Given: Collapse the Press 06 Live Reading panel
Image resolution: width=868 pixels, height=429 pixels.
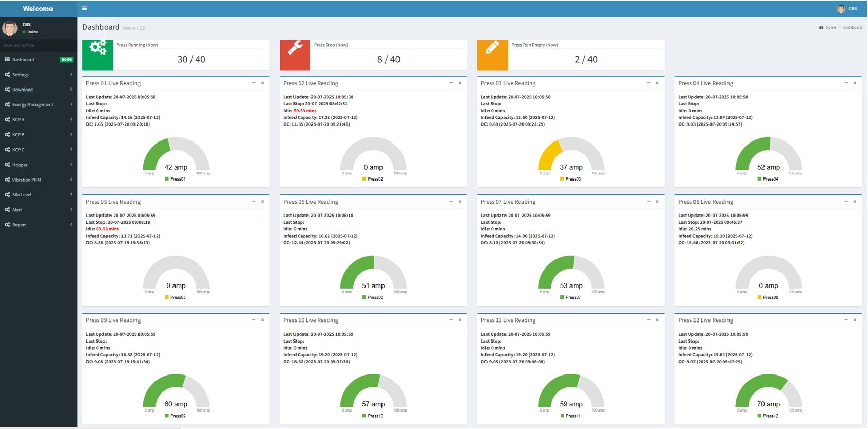Looking at the screenshot, I should [451, 202].
